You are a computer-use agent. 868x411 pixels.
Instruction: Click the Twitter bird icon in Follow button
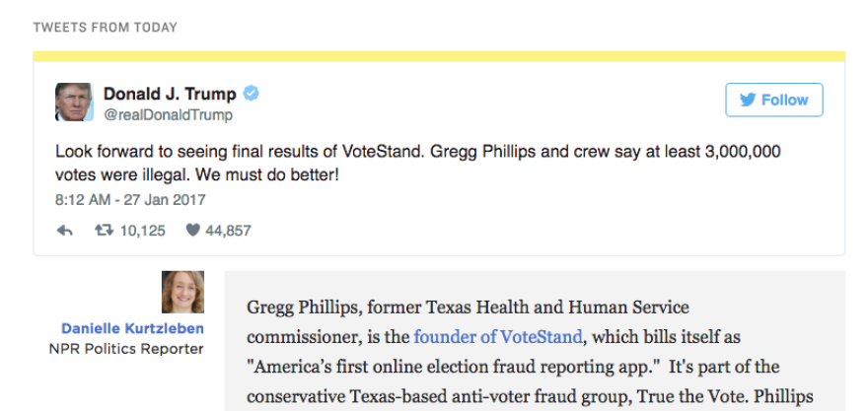(748, 100)
